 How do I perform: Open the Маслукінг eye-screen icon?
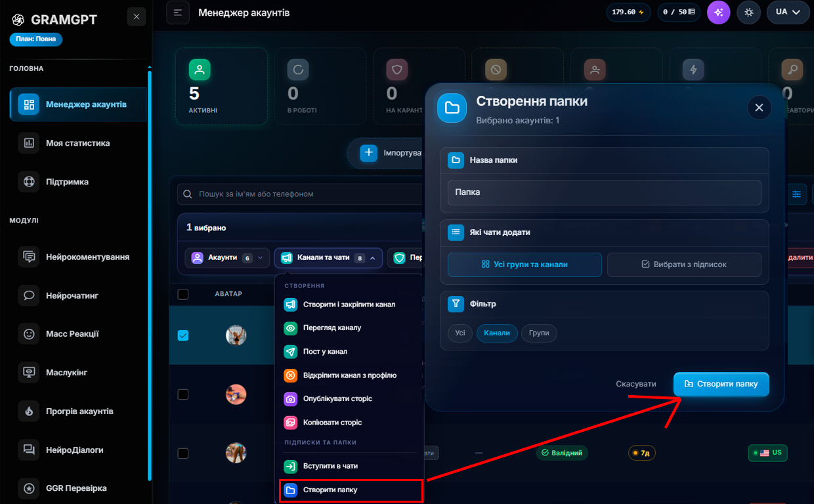[29, 372]
